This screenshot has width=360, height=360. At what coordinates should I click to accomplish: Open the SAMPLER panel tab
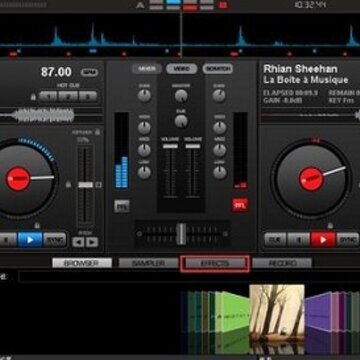coord(148,263)
